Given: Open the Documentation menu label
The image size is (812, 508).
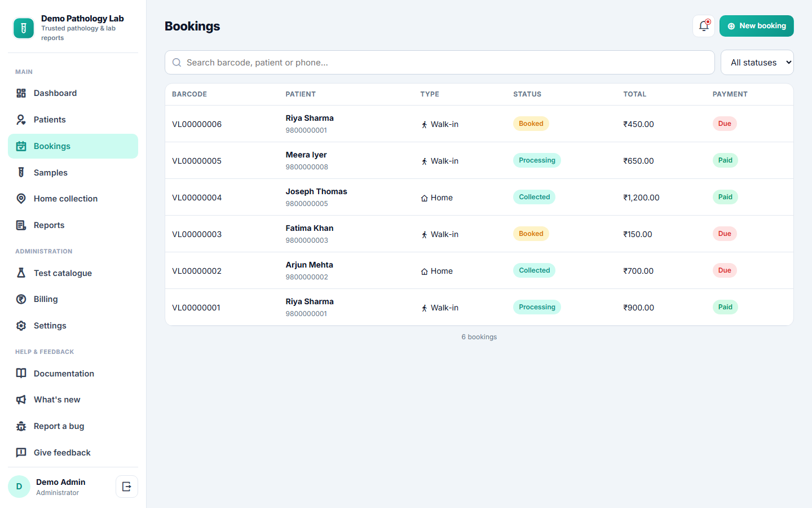Looking at the screenshot, I should pyautogui.click(x=64, y=374).
